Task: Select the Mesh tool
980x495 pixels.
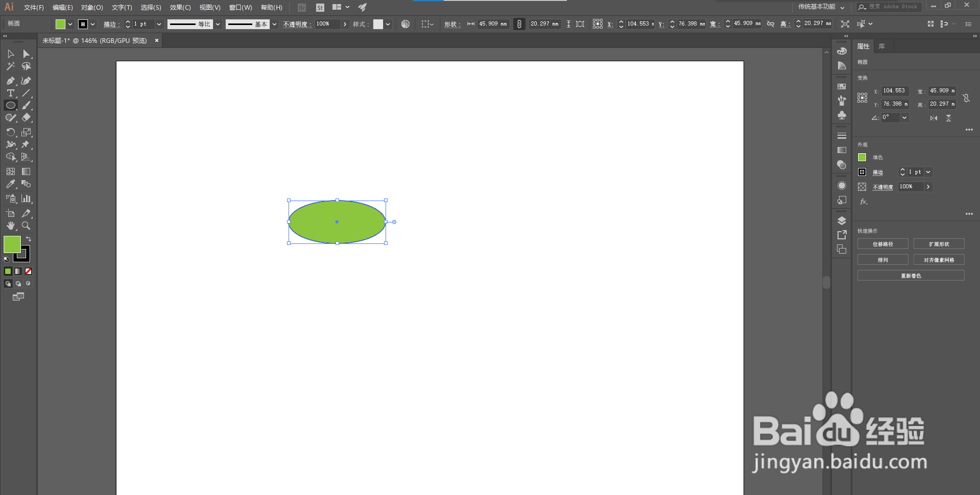Action: (x=11, y=171)
